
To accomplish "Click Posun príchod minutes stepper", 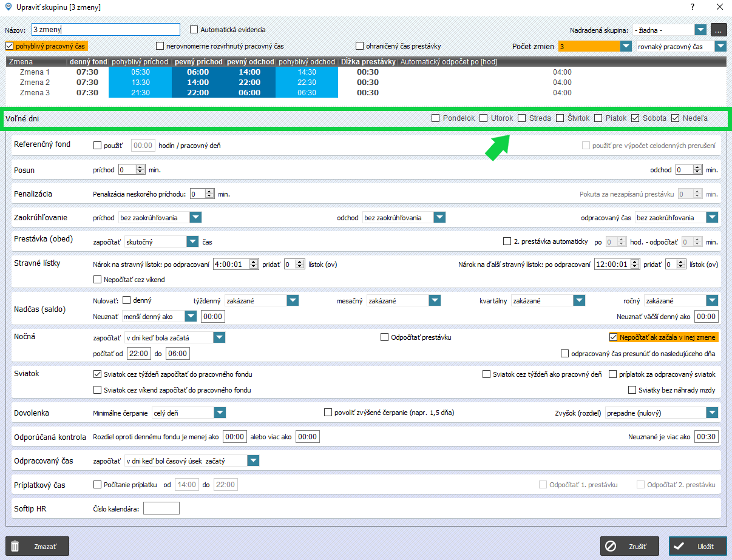I will point(132,170).
